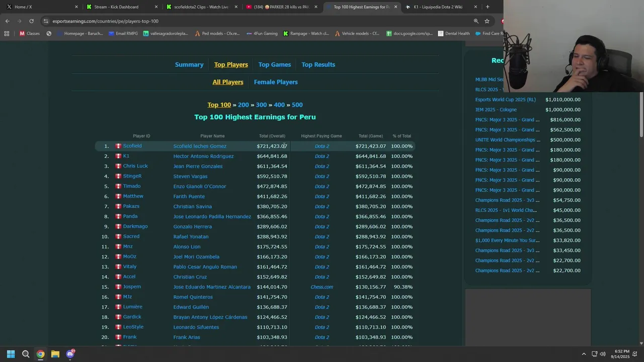This screenshot has width=644, height=362.
Task: Show hidden system tray icons
Action: [x=584, y=354]
